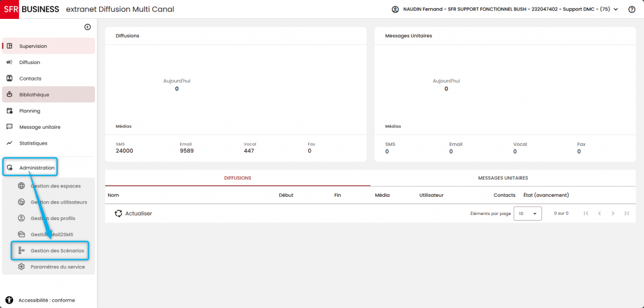Click the accessibility person icon
Image resolution: width=644 pixels, height=308 pixels.
9,300
